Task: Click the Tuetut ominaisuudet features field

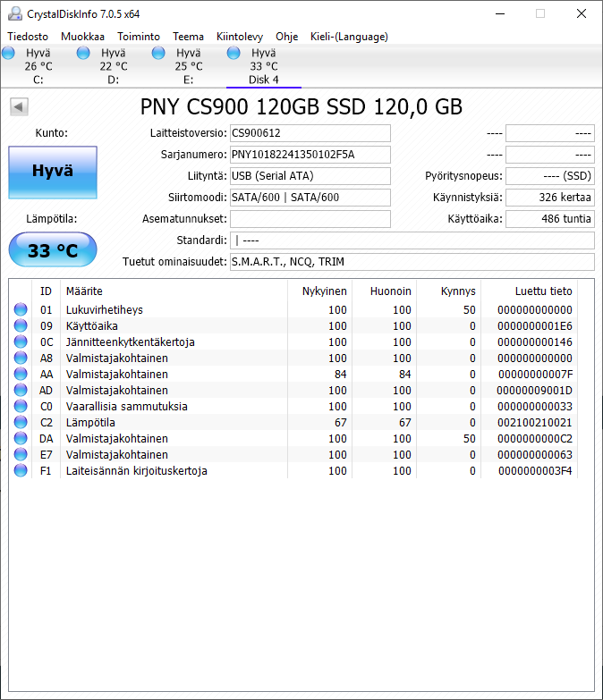Action: coord(412,262)
